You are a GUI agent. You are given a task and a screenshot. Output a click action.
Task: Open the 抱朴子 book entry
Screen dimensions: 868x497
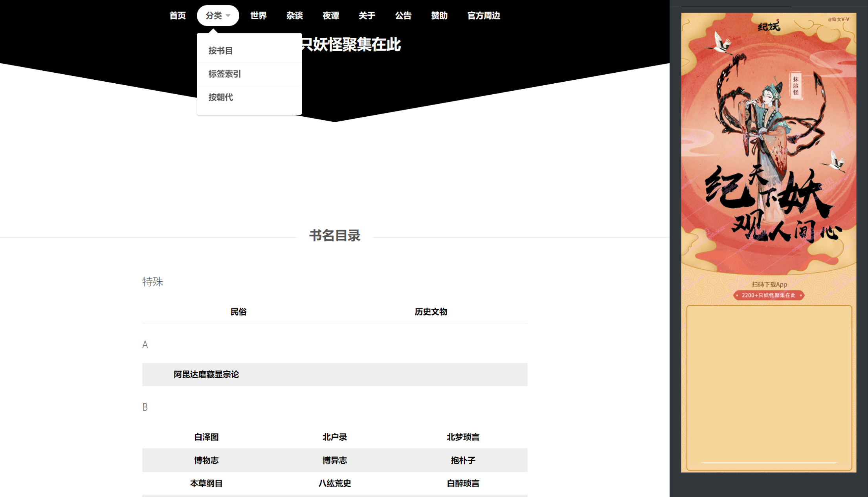coord(463,460)
